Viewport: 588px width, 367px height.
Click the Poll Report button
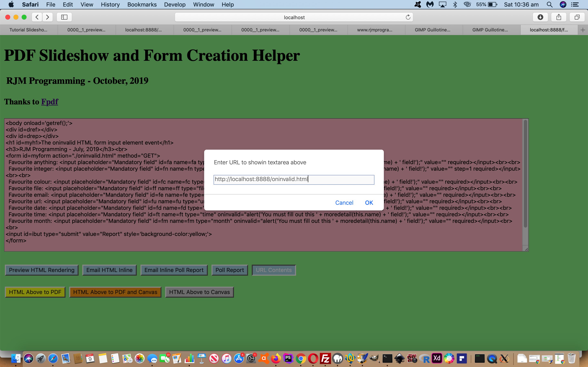coord(229,270)
